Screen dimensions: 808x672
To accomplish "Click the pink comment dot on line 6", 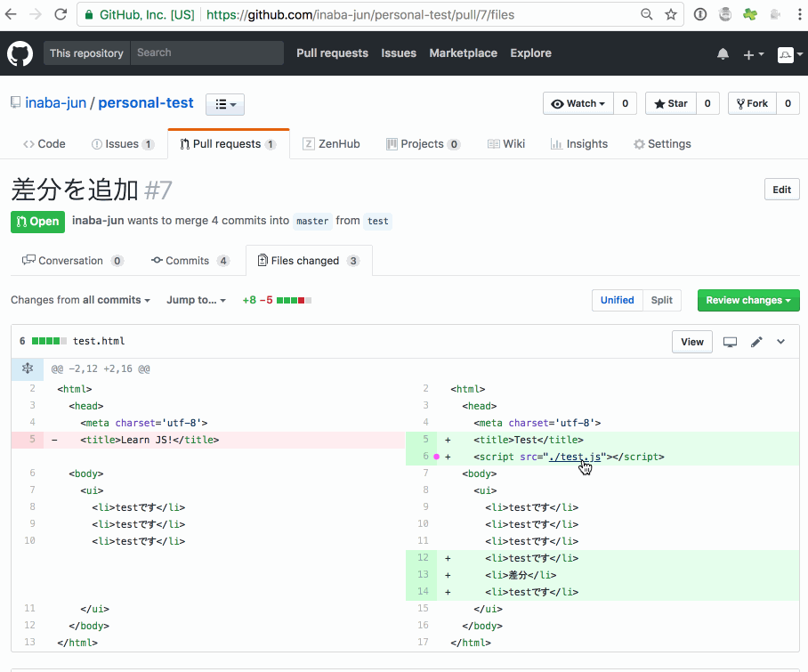I will click(436, 457).
